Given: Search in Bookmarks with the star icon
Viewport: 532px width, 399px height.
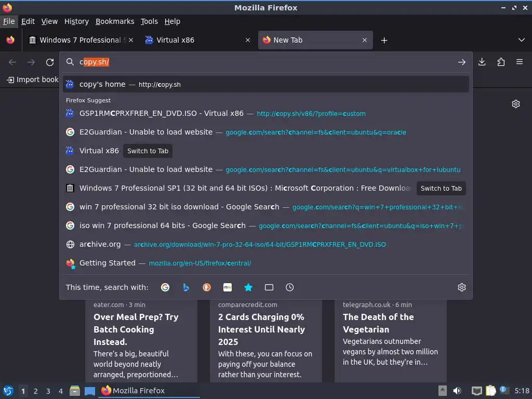Looking at the screenshot, I should click(248, 287).
